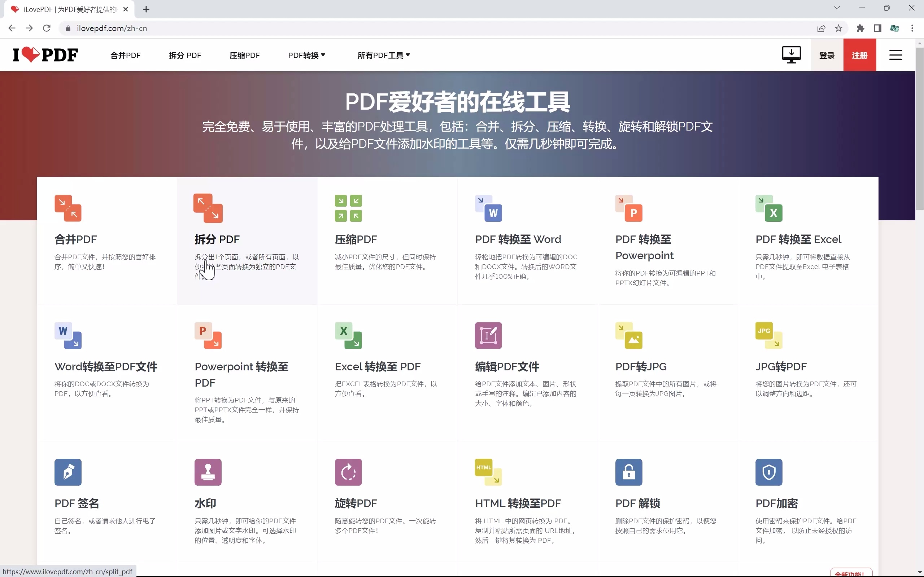Select 拆分 PDF in the top navigation
924x577 pixels.
pyautogui.click(x=185, y=55)
